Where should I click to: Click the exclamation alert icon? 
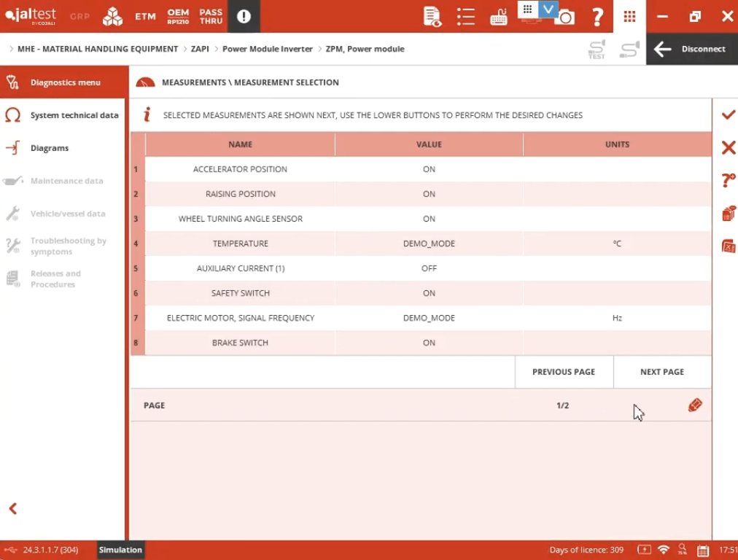(x=244, y=17)
